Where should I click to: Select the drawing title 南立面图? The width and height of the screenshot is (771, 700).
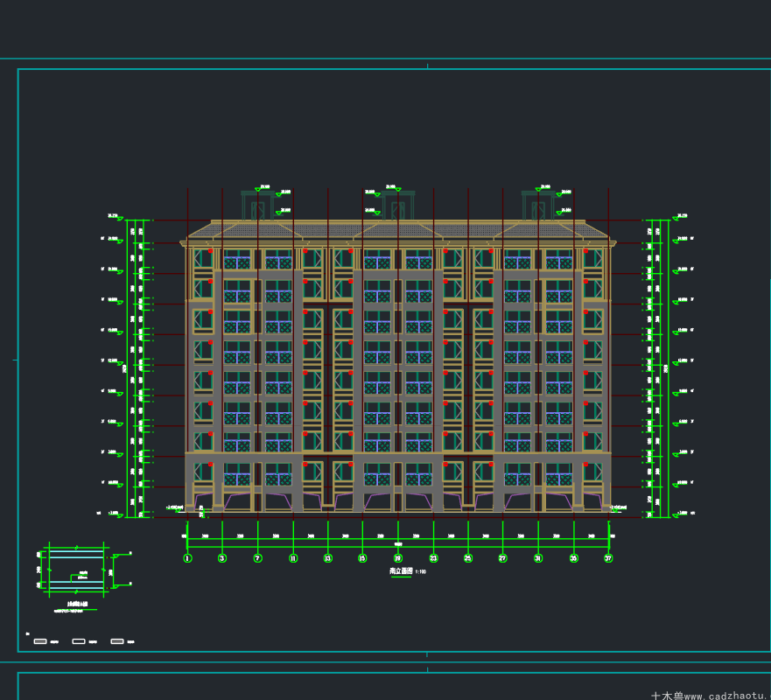tap(401, 571)
